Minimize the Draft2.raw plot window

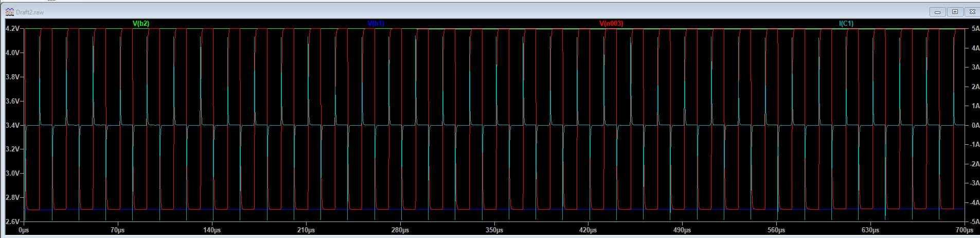coord(938,11)
